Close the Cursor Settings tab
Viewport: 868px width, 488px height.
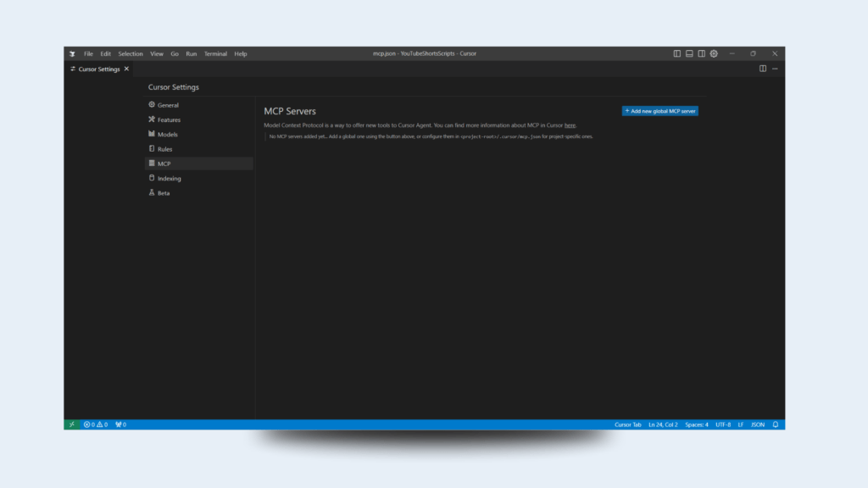click(126, 69)
